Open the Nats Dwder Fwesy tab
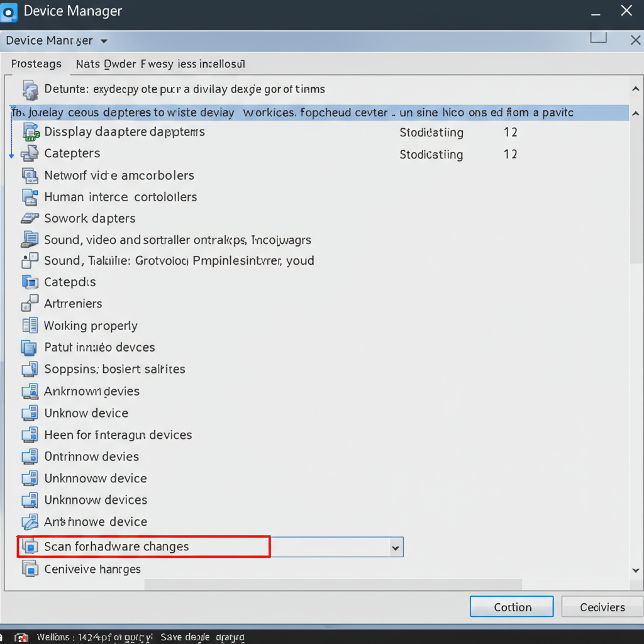Image resolution: width=644 pixels, height=644 pixels. (160, 64)
